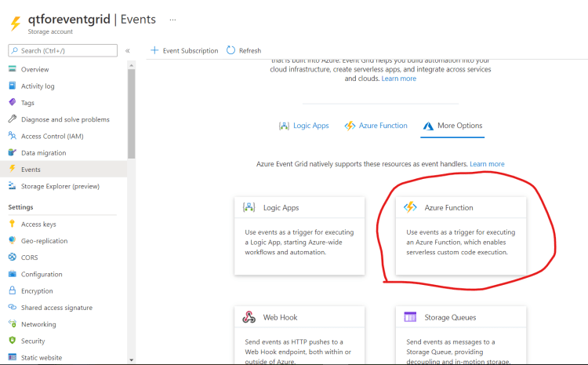Click the Settings section heading

20,207
